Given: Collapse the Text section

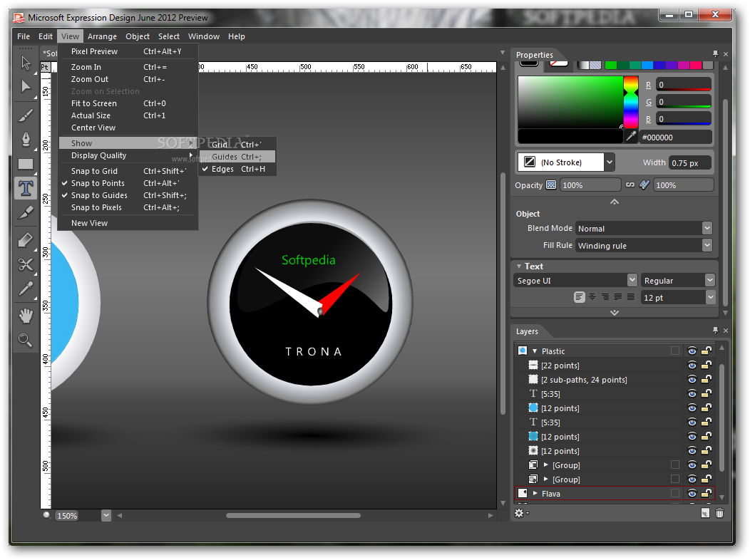Looking at the screenshot, I should click(519, 266).
